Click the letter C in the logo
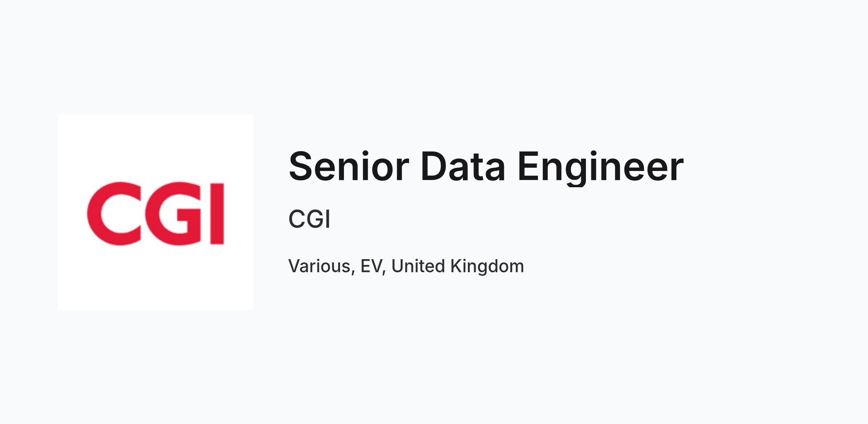 [x=114, y=214]
